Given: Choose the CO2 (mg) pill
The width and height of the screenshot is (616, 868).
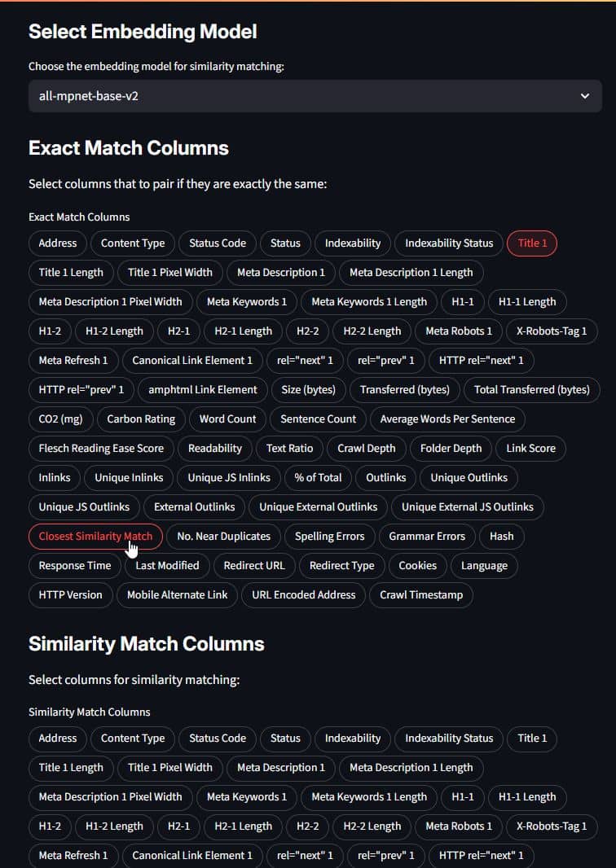Looking at the screenshot, I should pos(60,419).
